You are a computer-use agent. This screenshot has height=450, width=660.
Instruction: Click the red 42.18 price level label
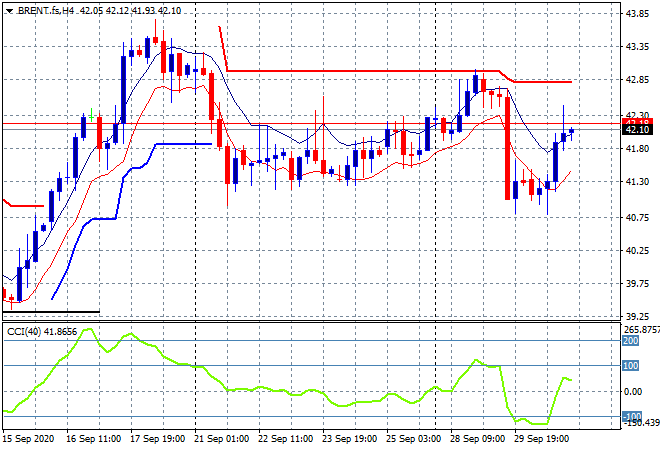[x=637, y=122]
